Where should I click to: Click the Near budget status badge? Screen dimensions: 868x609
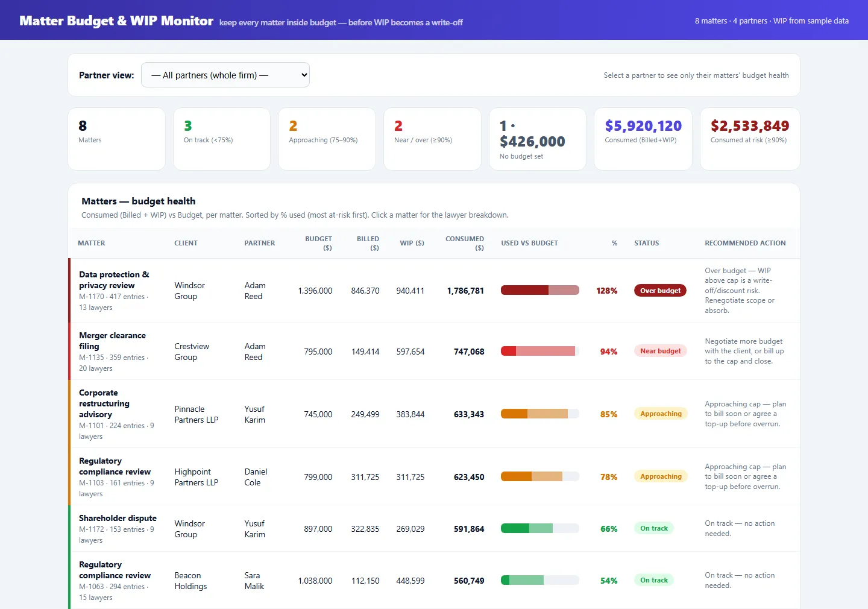coord(660,351)
